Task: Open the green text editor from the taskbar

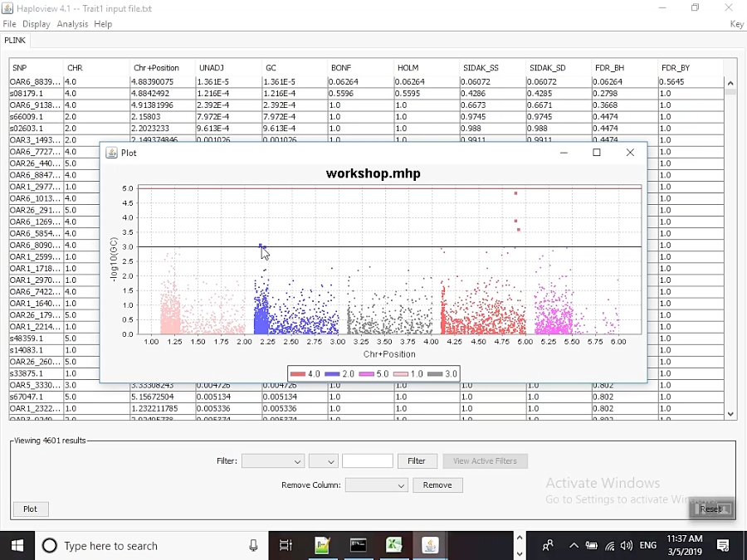Action: coord(322,545)
